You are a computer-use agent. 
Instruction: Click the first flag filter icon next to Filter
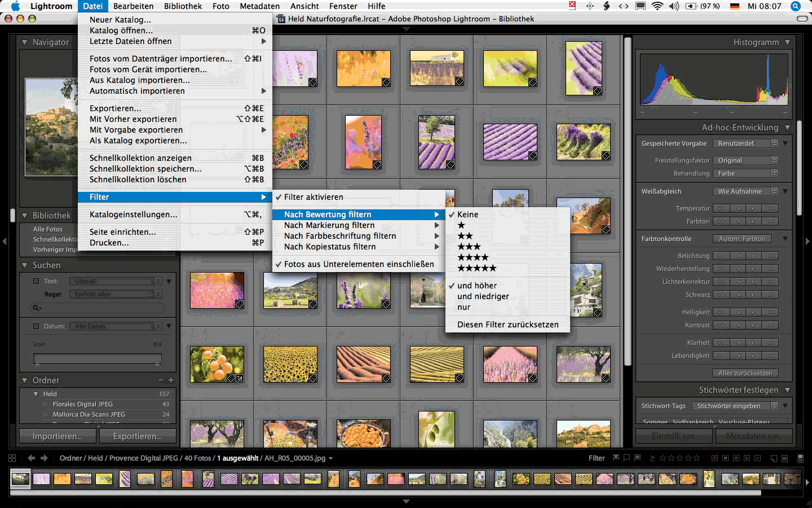[x=616, y=458]
